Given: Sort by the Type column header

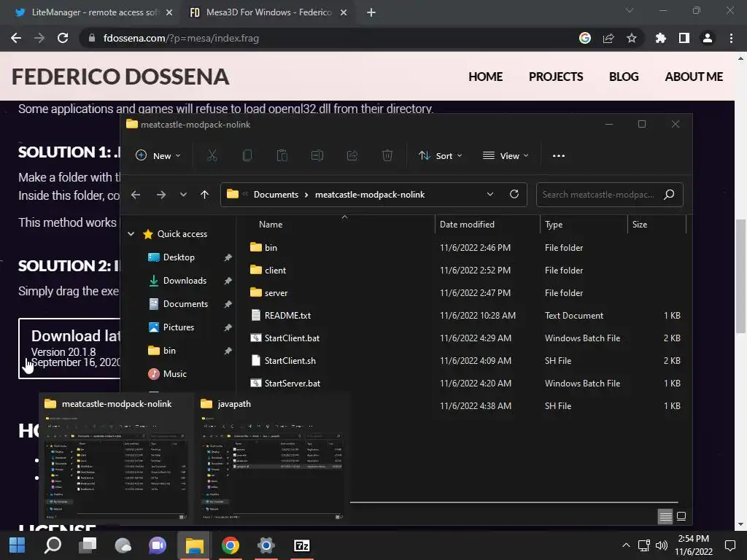Looking at the screenshot, I should coord(554,225).
